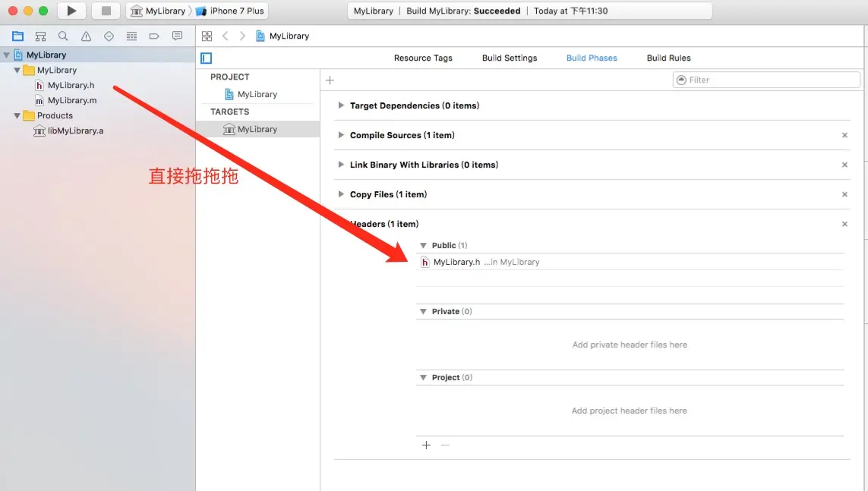
Task: Delete the Link Binary With Libraries phase
Action: (844, 165)
